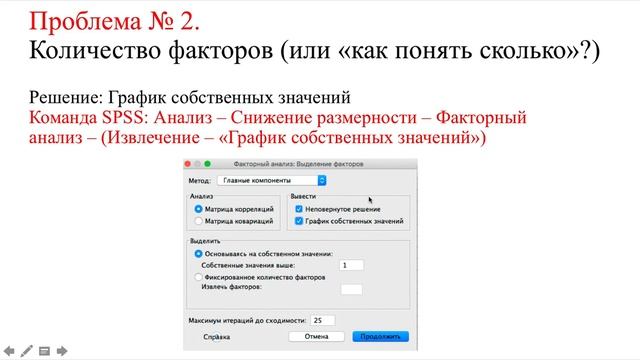Click the heading Проблема № 2.

coord(114,21)
